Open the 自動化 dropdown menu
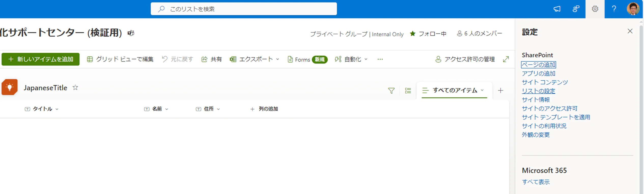This screenshot has height=194, width=644. point(351,59)
